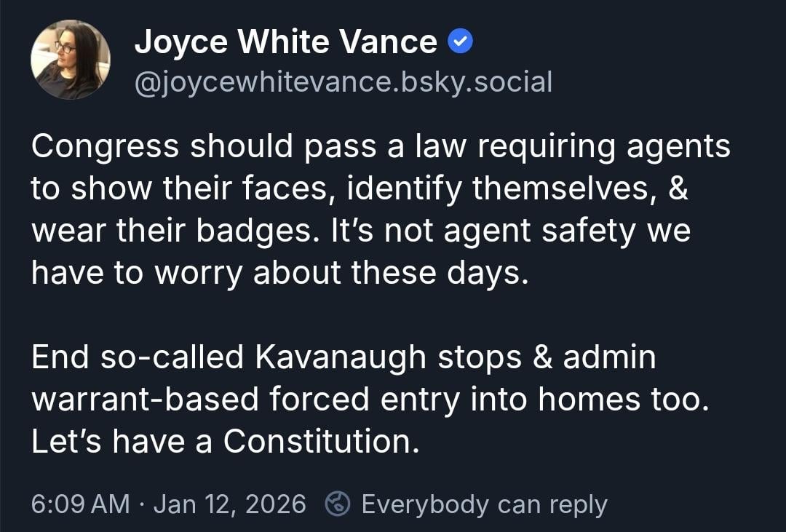Viewport: 786px width, 532px height.
Task: Click the line starting 'End so-called Kavanaugh'
Action: (344, 357)
